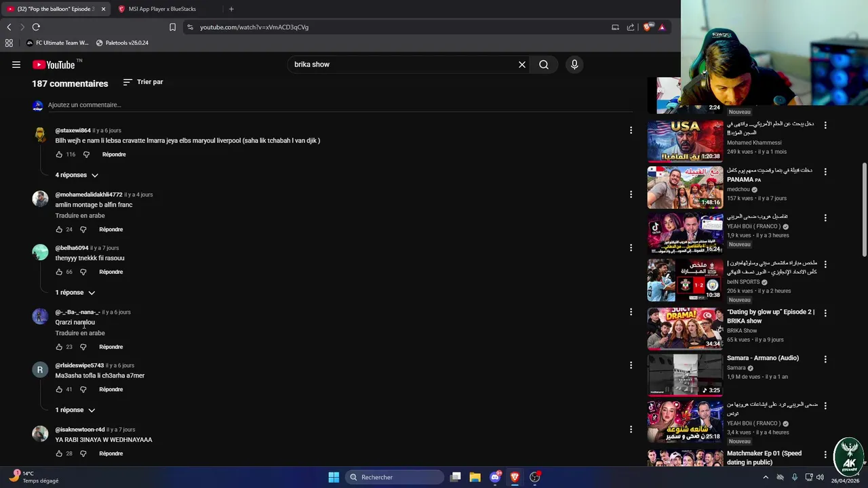Open the @belha6094 profile avatar
The width and height of the screenshot is (868, 488).
pos(40,252)
